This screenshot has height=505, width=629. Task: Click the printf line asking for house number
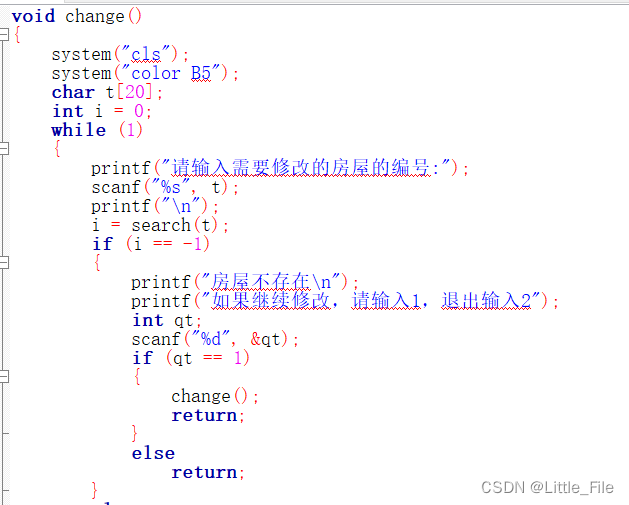point(280,168)
